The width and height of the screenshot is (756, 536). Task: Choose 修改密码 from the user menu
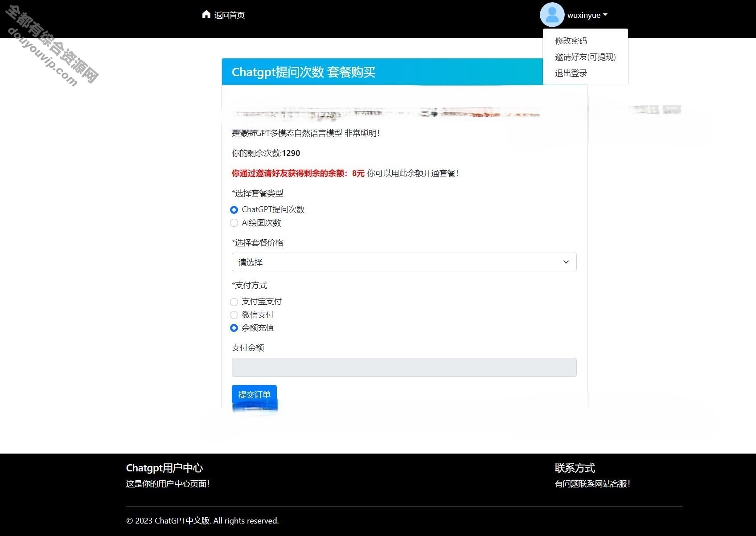[571, 41]
